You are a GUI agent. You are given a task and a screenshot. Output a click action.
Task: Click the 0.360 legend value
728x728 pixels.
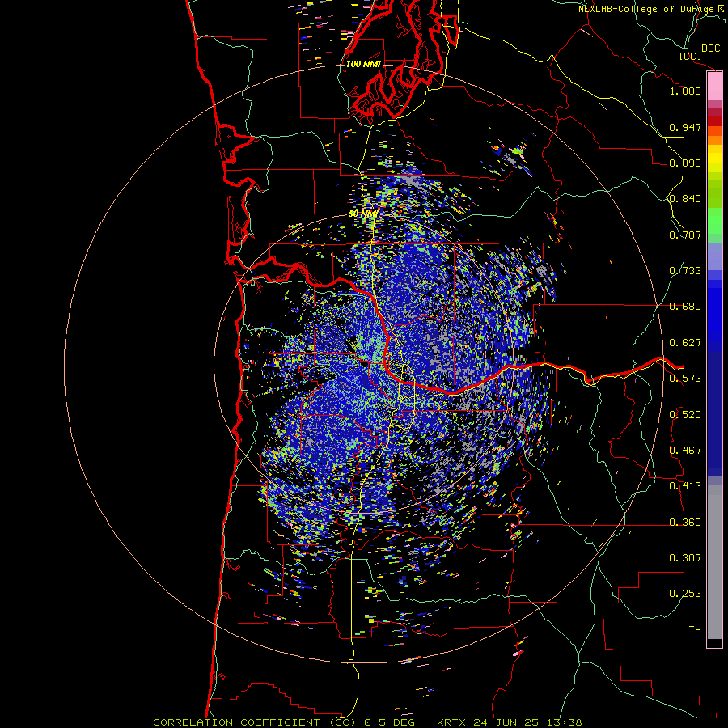[x=685, y=523]
